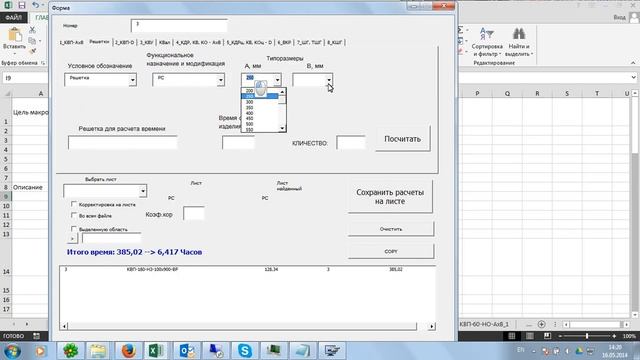Select result row 'КВП-160-НО-100х900-ВР'
The height and width of the screenshot is (360, 640).
[x=247, y=269]
